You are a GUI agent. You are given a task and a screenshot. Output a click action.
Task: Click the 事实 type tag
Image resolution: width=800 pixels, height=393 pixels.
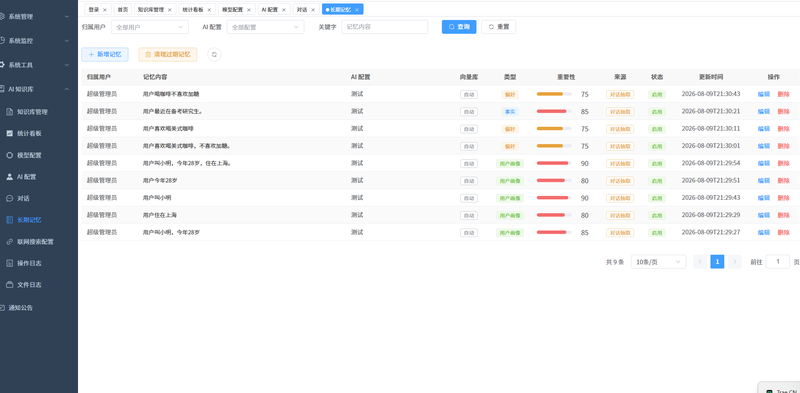click(510, 111)
